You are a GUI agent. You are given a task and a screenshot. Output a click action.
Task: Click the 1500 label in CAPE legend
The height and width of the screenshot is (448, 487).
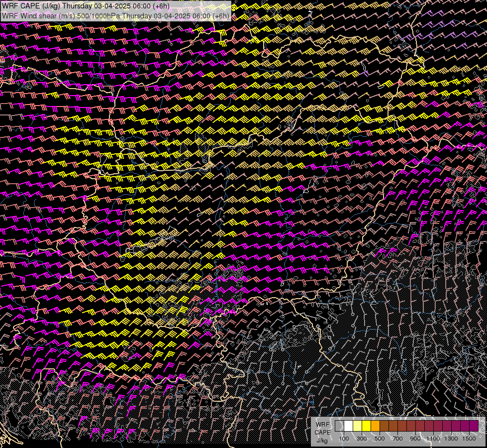469,439
